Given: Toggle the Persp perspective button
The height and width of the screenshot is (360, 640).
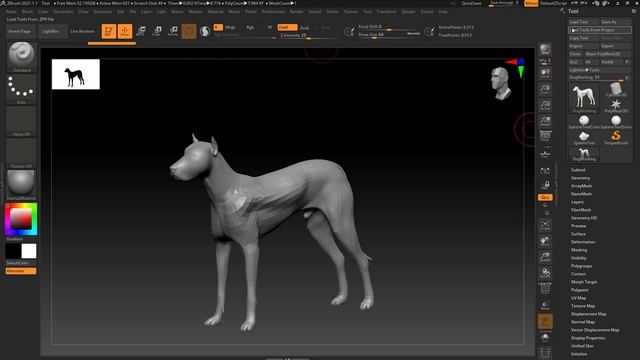Looking at the screenshot, I should (x=545, y=136).
